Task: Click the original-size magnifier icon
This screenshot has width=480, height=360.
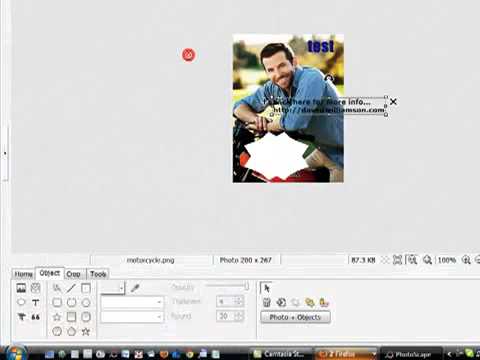Action: click(412, 260)
